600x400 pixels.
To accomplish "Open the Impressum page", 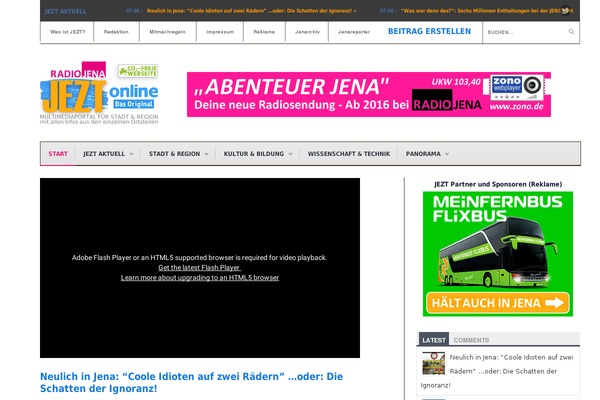I will pos(220,32).
